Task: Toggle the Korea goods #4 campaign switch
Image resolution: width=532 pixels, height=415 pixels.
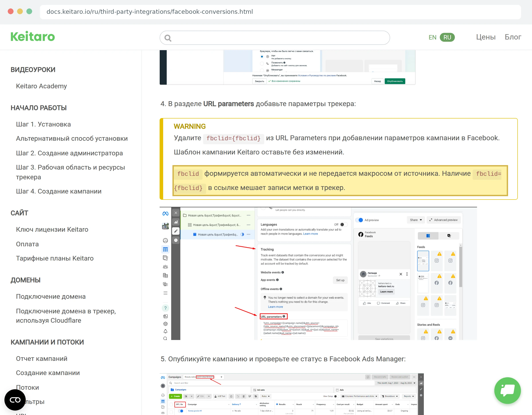Action: pyautogui.click(x=180, y=411)
